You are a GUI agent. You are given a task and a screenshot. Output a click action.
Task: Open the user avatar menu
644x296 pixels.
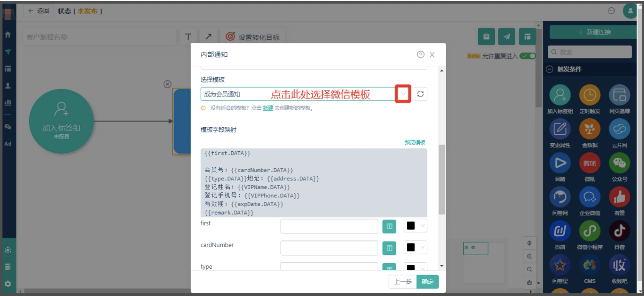click(x=630, y=11)
